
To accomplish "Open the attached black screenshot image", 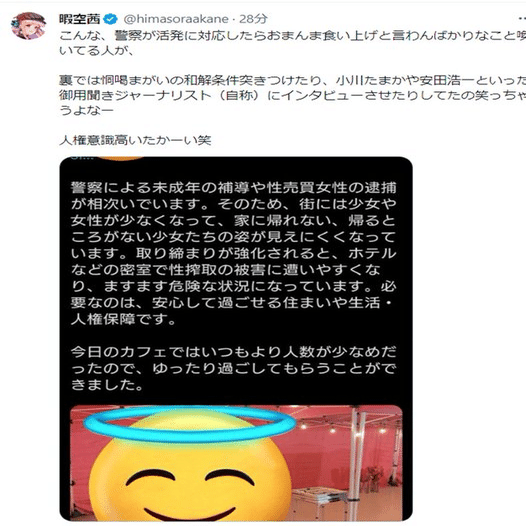I will [x=236, y=339].
